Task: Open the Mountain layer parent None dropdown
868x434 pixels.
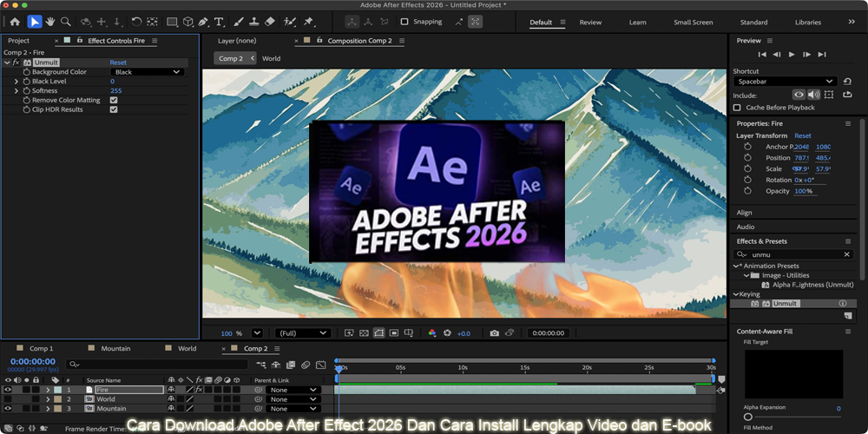Action: [x=293, y=409]
